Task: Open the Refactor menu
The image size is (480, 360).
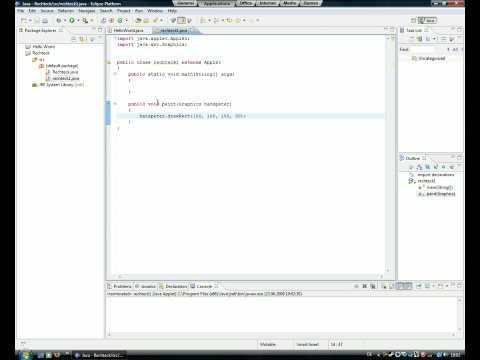Action: click(x=66, y=11)
